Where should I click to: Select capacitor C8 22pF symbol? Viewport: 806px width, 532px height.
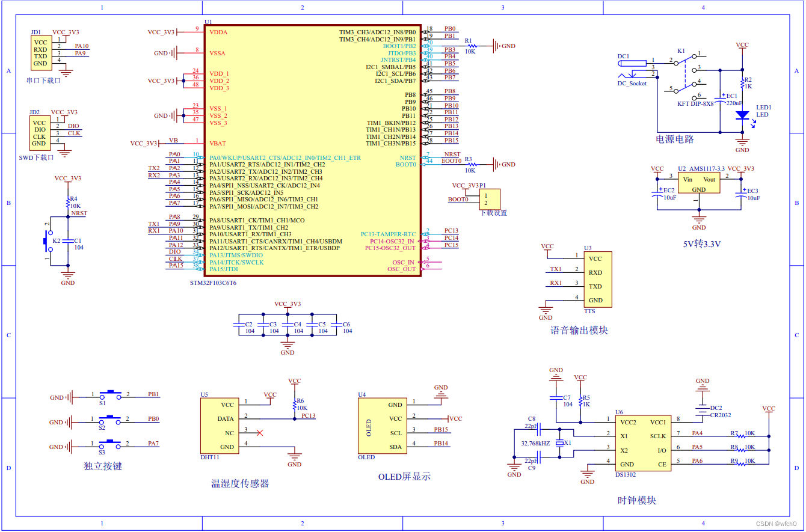click(x=540, y=429)
